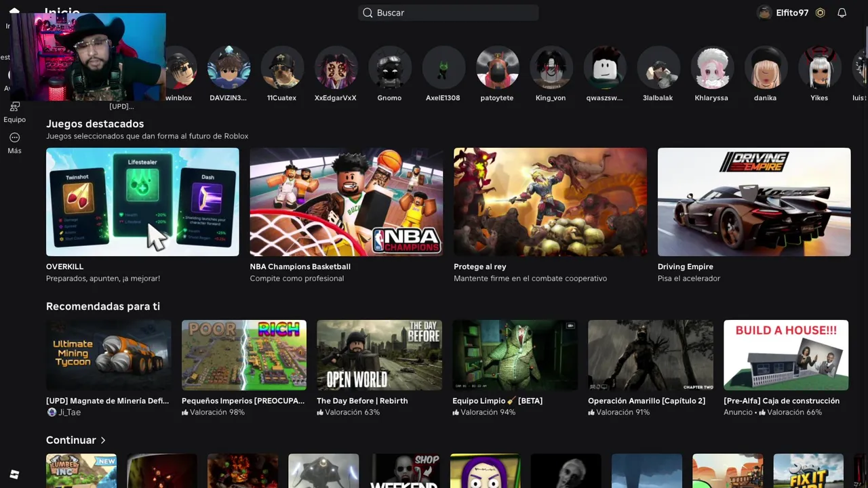Open friend patoytete's avatar

(497, 68)
